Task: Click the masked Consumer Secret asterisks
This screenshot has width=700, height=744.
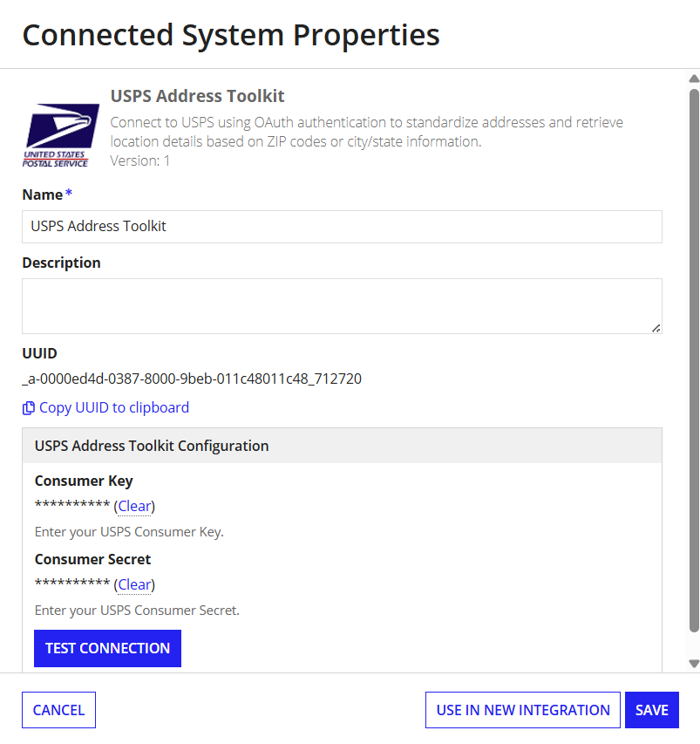Action: [72, 584]
